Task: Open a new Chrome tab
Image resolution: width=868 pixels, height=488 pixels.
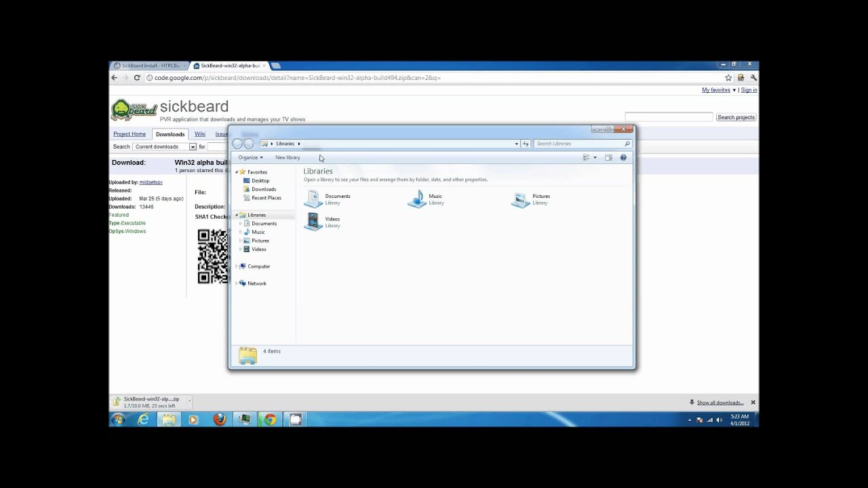Action: (x=275, y=66)
